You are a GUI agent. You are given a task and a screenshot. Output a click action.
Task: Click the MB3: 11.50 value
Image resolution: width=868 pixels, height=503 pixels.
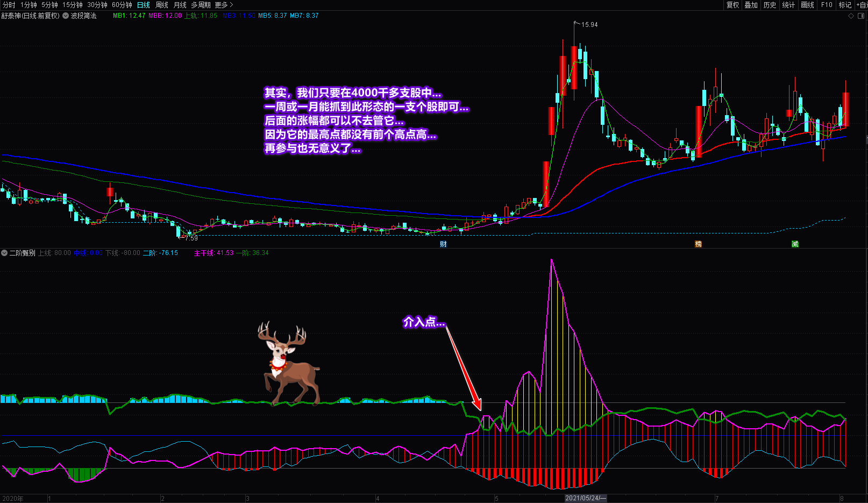pos(239,16)
